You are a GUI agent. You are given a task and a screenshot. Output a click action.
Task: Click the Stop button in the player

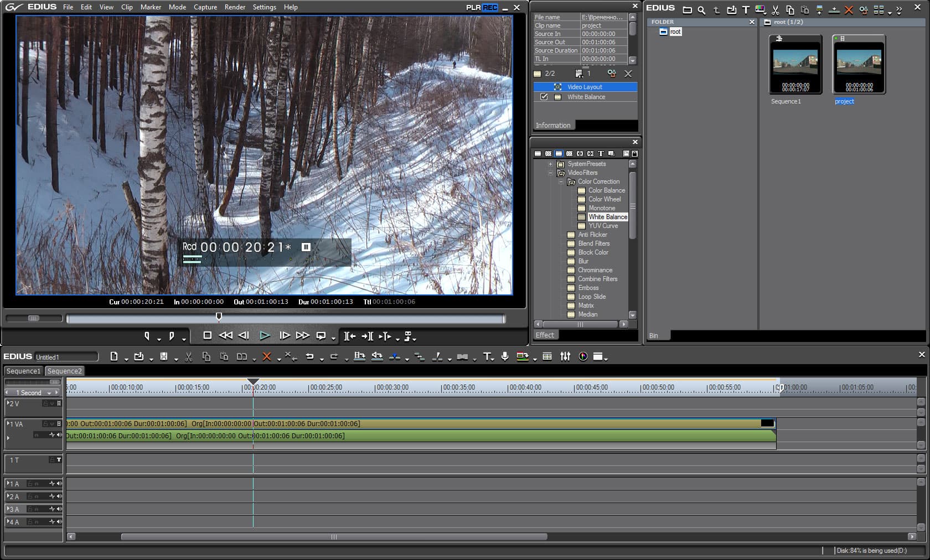tap(208, 335)
